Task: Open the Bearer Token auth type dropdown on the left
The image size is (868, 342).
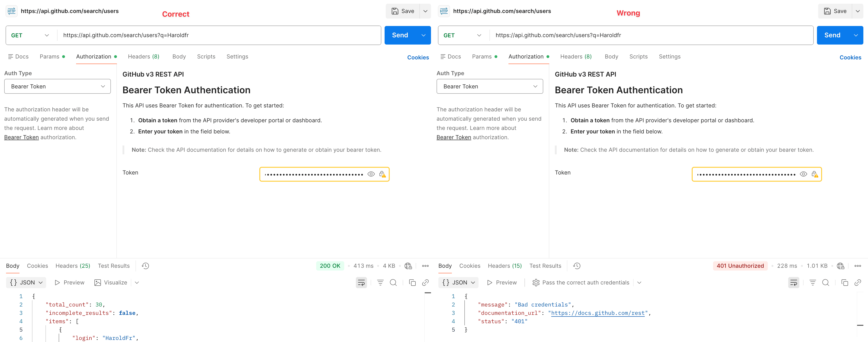Action: point(57,87)
